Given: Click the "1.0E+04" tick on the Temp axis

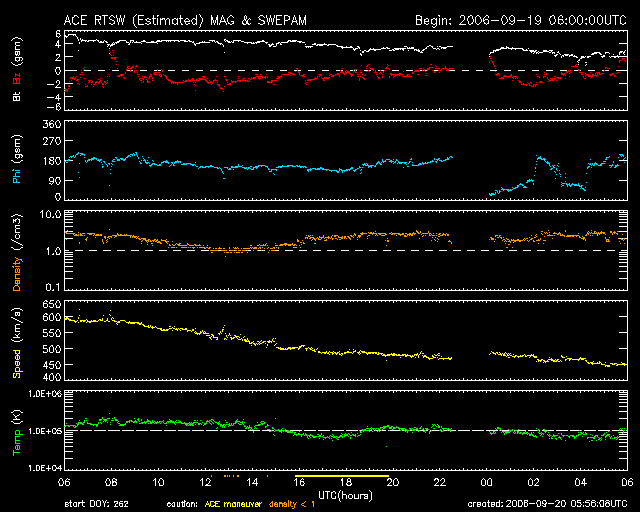Looking at the screenshot, I should 45,467.
